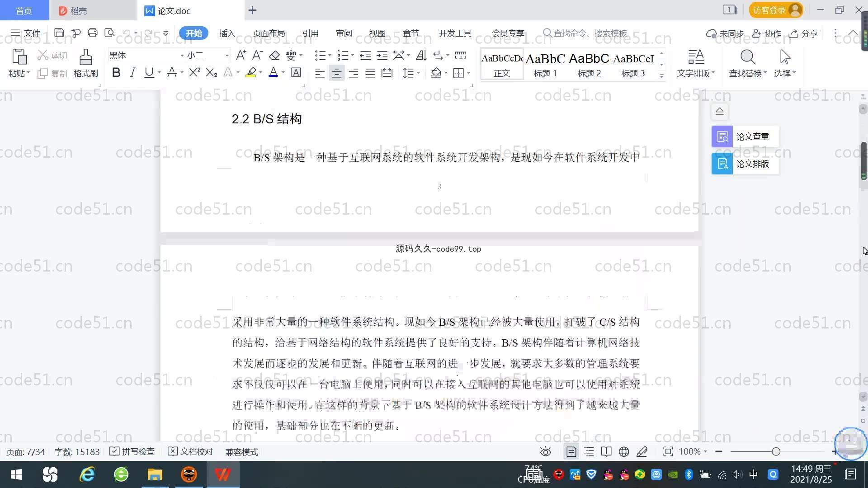Click 访客登录 login button
This screenshot has width=868, height=488.
point(776,10)
